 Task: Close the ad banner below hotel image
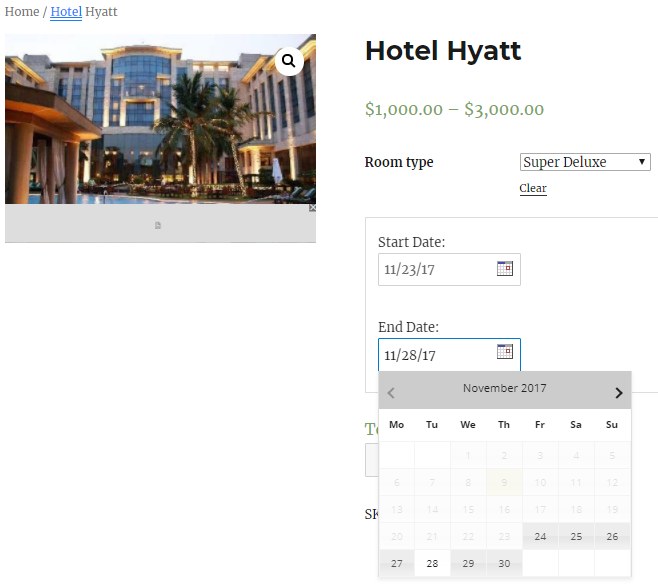(313, 208)
